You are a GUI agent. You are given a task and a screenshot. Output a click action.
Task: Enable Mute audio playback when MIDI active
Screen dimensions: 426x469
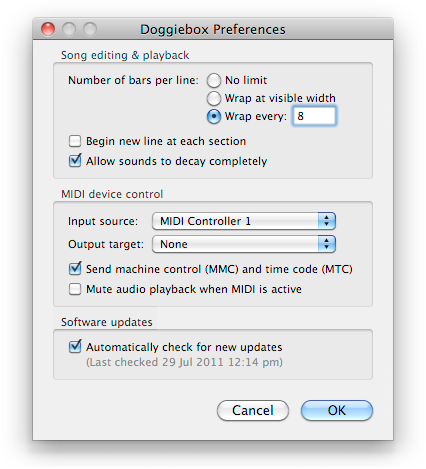click(75, 289)
